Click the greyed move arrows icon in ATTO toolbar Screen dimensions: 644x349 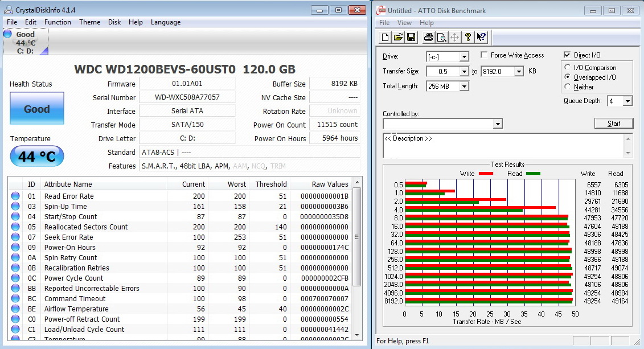pyautogui.click(x=454, y=38)
